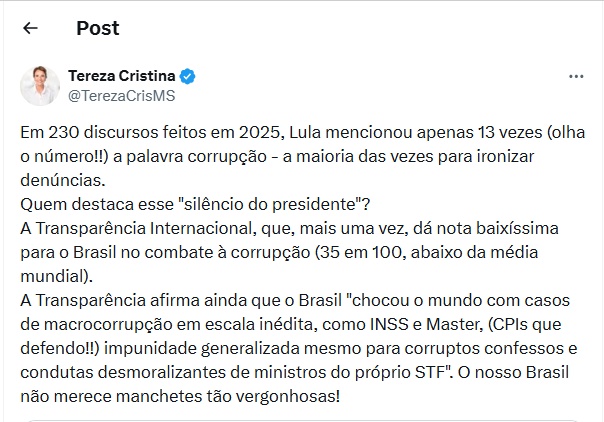The image size is (604, 422).
Task: Open the @TerezaCrisMS handle link
Action: (121, 96)
